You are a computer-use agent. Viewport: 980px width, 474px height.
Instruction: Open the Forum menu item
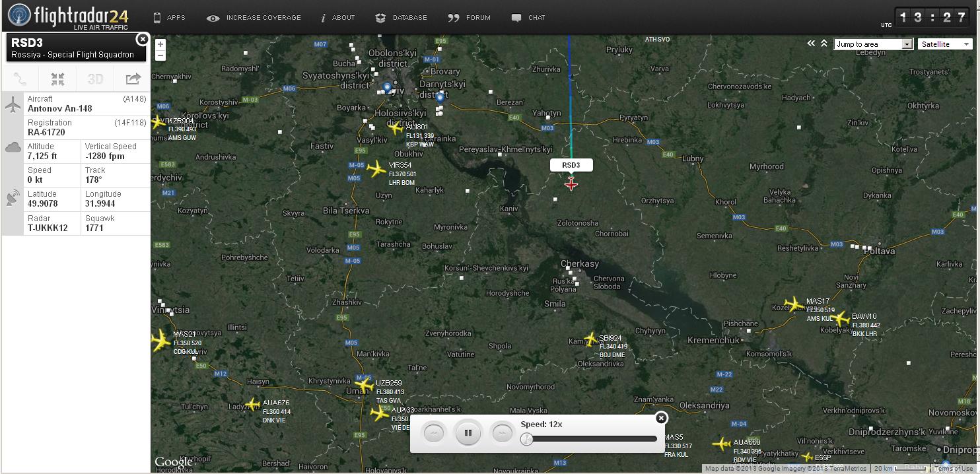[470, 18]
